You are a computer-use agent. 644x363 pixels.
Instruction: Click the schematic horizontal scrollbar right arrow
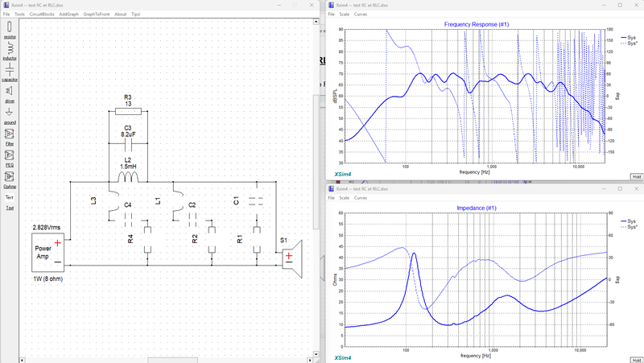click(x=310, y=360)
